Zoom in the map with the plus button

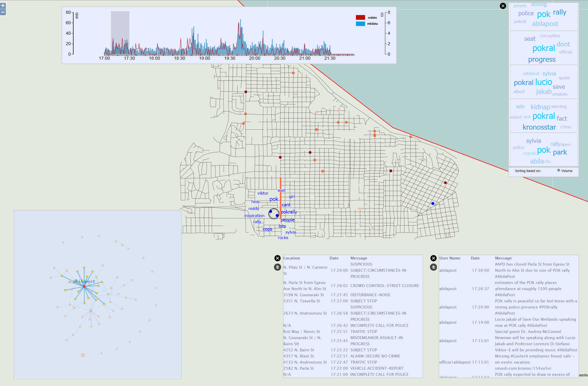[3, 5]
